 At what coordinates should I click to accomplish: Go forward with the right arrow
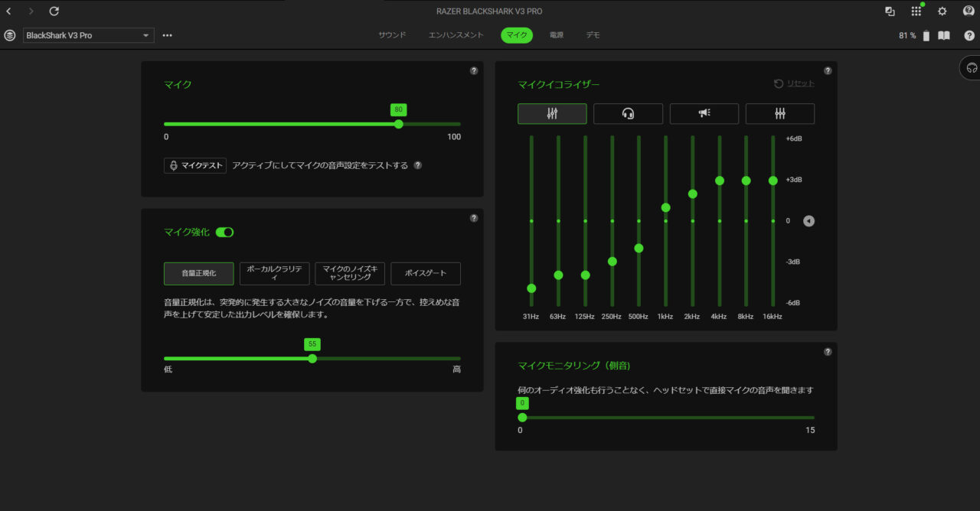[x=31, y=11]
